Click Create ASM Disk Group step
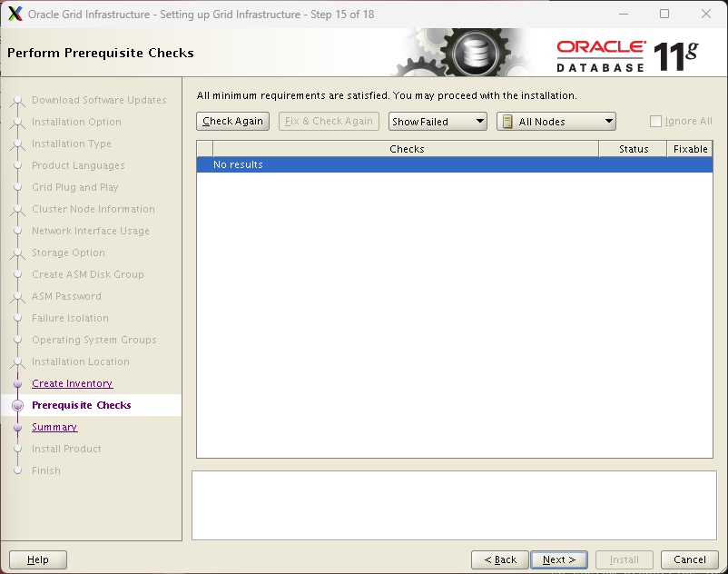The width and height of the screenshot is (728, 574). tap(88, 274)
